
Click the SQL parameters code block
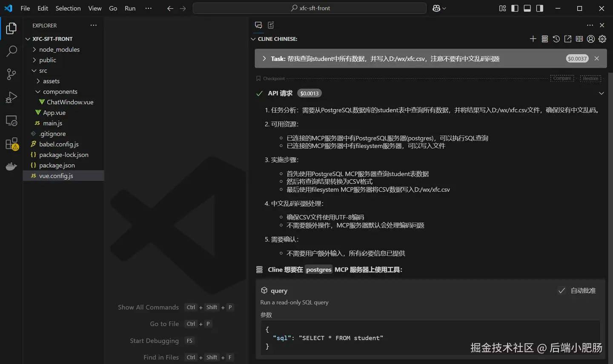tap(430, 338)
